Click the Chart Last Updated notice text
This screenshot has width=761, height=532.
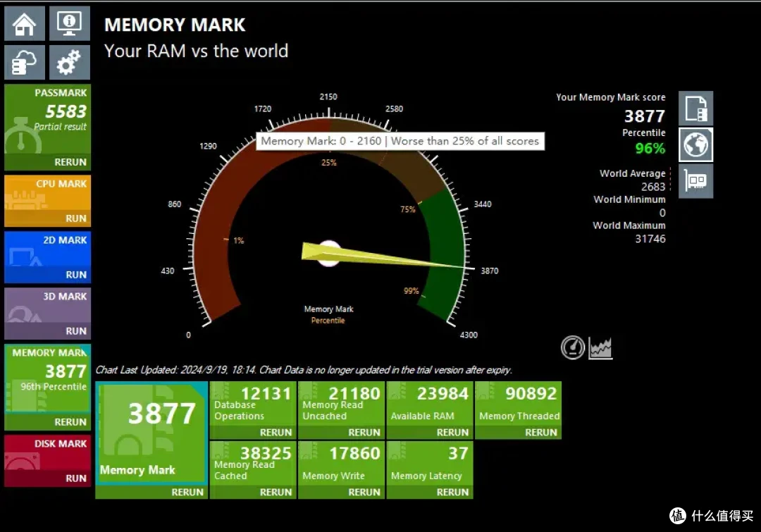click(x=304, y=370)
